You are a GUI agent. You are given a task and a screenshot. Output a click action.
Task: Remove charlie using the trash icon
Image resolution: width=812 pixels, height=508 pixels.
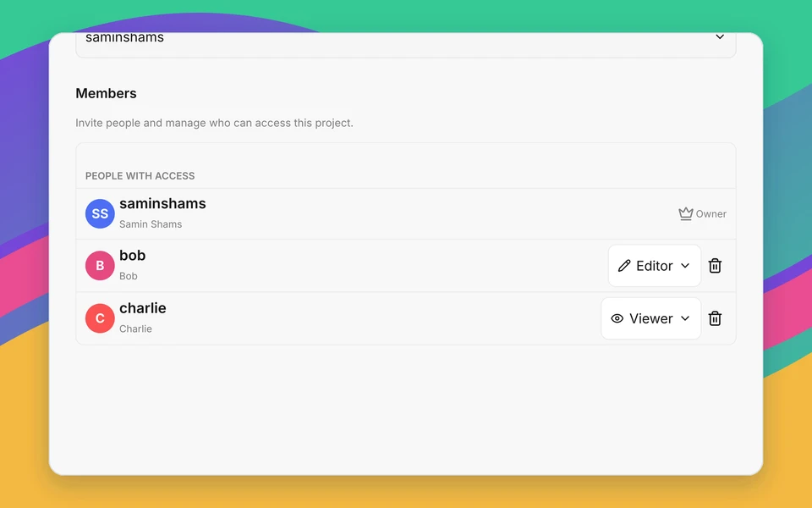point(715,318)
